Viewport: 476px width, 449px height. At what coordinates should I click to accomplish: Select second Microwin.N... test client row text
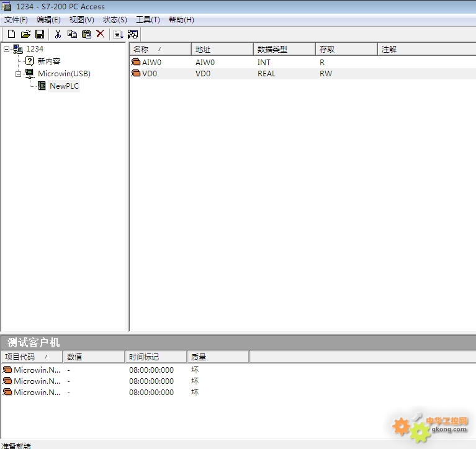[37, 381]
